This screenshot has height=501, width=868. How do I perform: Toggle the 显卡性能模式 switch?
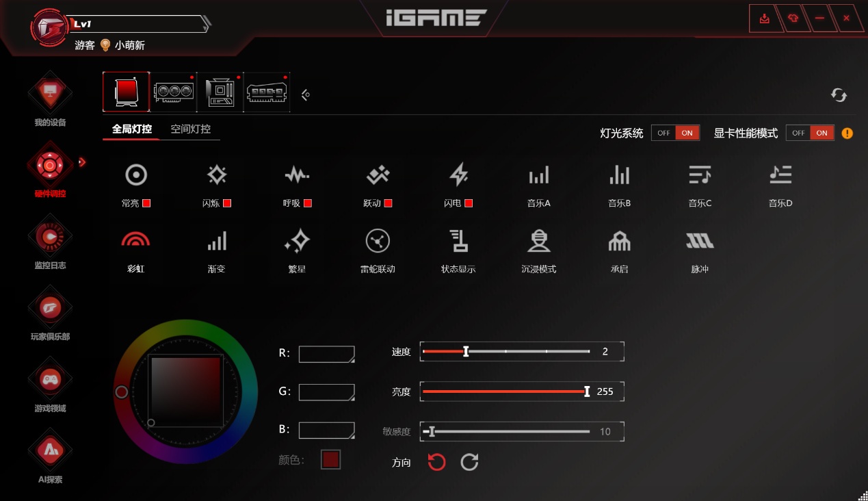coord(810,133)
